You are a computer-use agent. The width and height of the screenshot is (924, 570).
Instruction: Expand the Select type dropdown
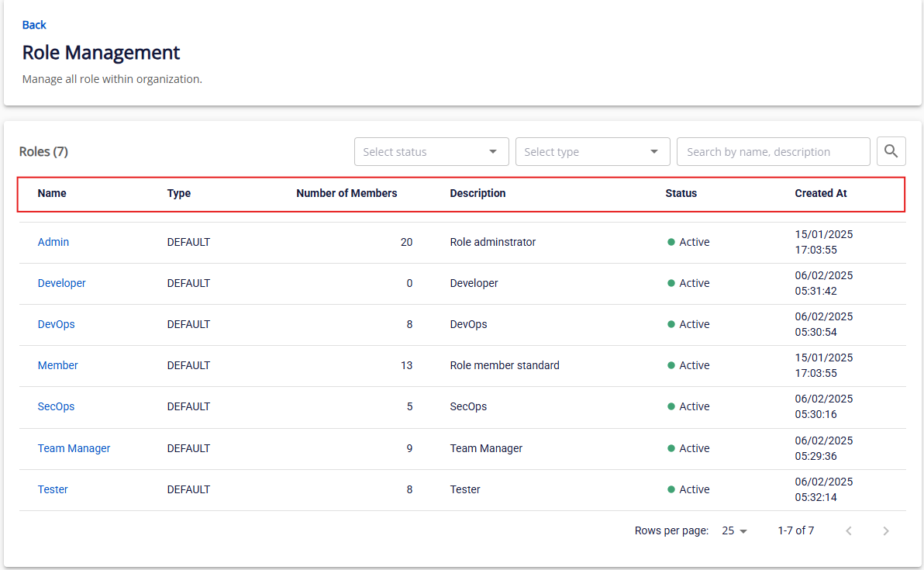(x=592, y=152)
